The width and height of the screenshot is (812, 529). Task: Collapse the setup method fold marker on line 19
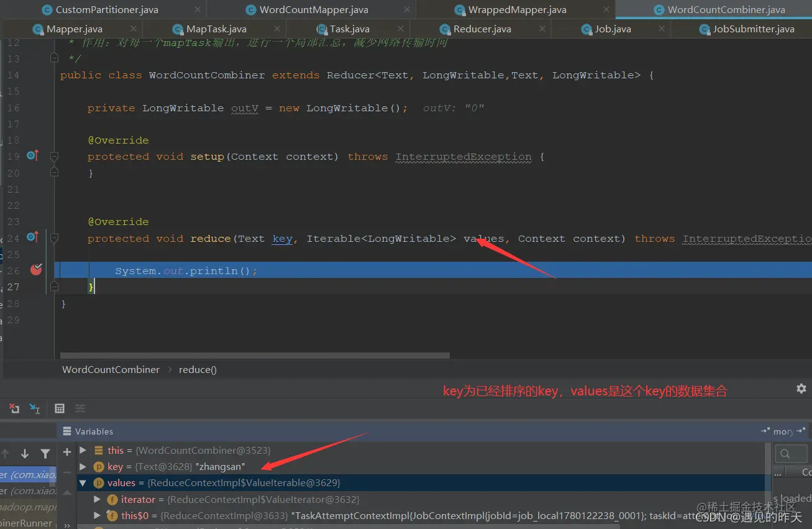click(x=54, y=156)
